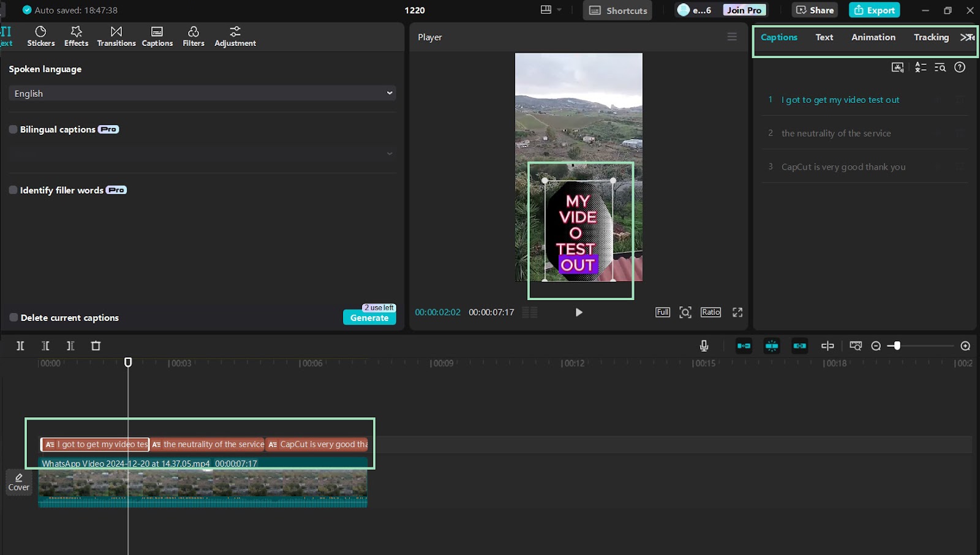Open the Spoken language English dropdown
This screenshot has height=555, width=980.
[x=202, y=93]
